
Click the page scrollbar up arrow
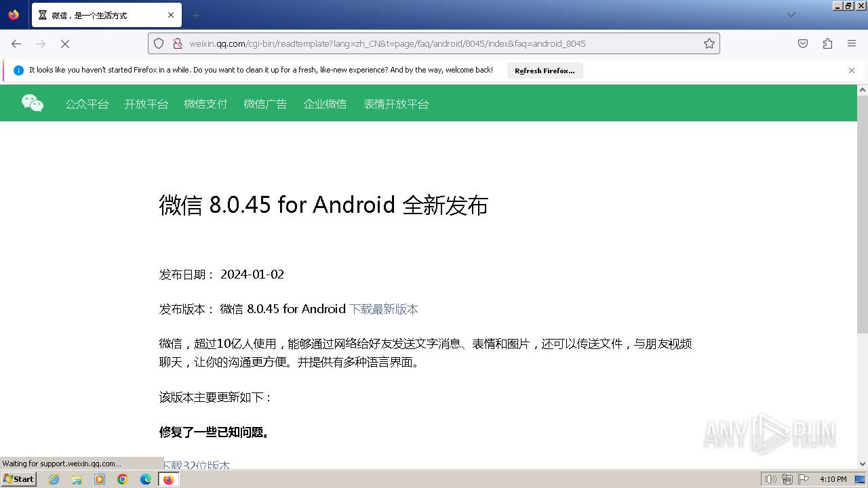click(x=863, y=89)
